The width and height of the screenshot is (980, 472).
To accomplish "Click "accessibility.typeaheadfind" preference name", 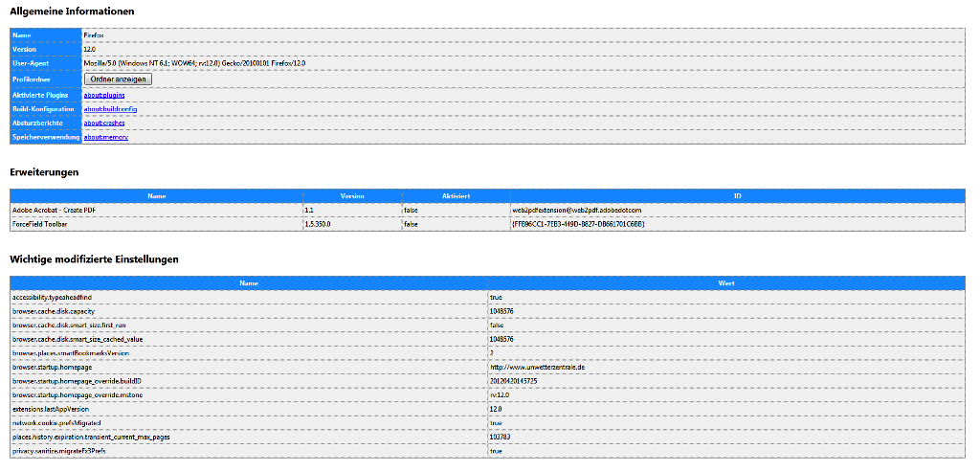I will point(52,297).
